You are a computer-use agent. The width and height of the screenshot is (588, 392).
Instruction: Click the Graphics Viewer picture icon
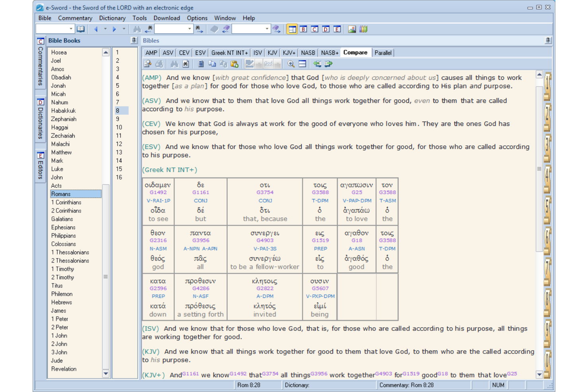[352, 29]
